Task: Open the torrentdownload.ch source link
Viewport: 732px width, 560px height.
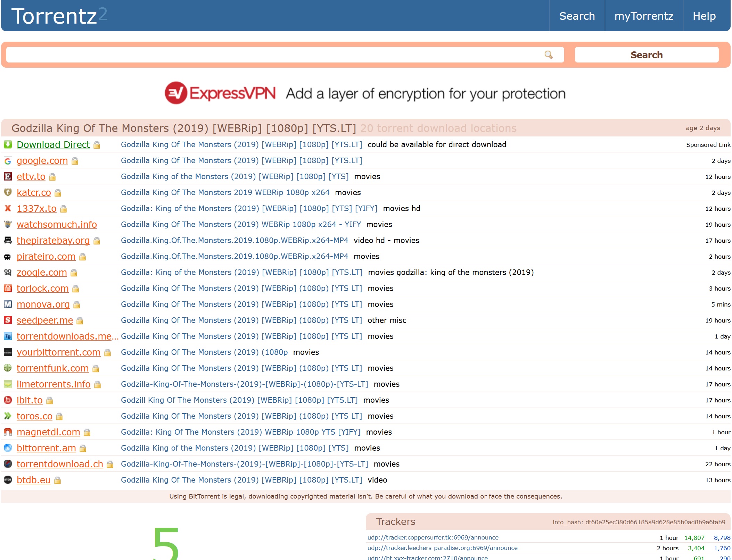Action: 60,464
